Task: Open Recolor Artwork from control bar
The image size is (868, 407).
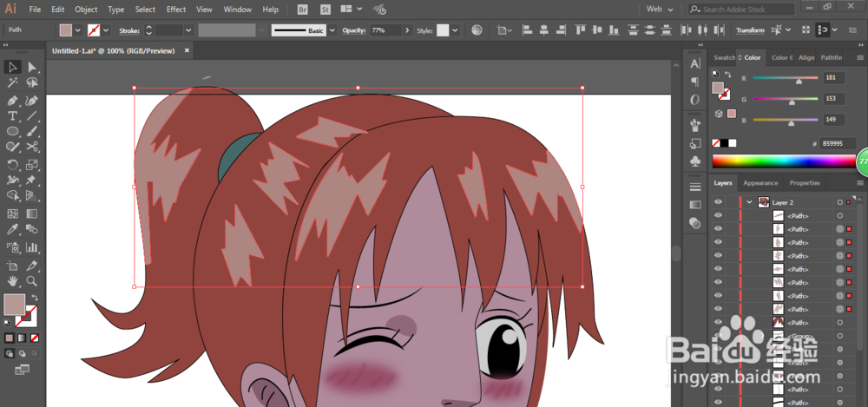Action: [x=477, y=30]
